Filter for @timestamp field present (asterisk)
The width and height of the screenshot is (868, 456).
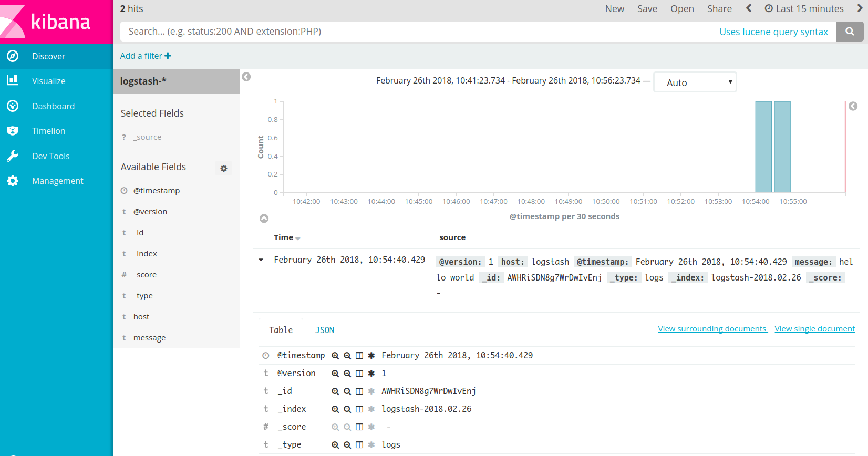coord(371,356)
